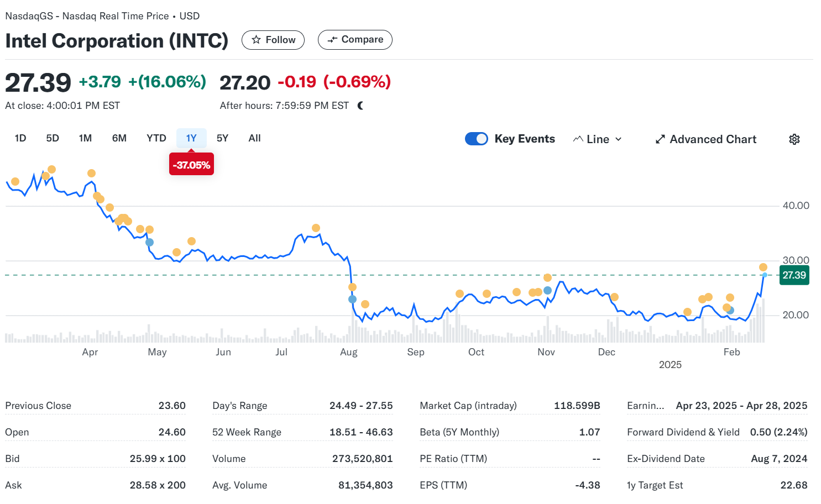Click the EPS (TTM) value -4.38
Viewport: 821px width, 504px height.
coord(588,485)
